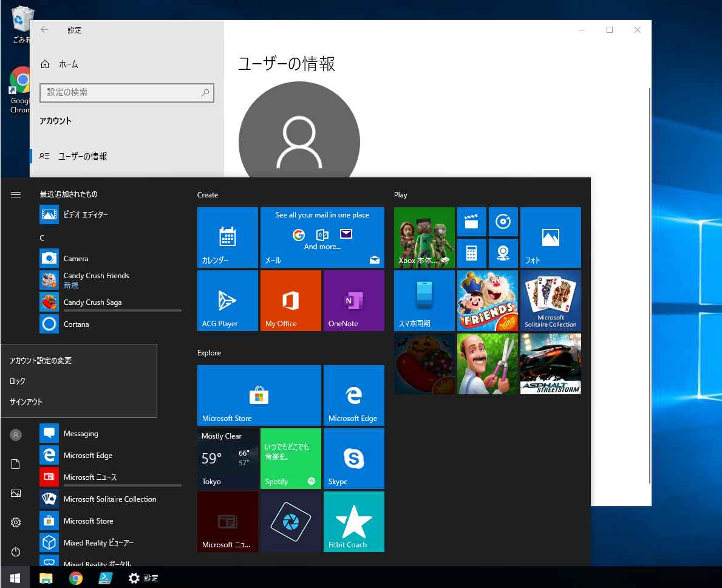Open the Microsoft ニュ... tile
This screenshot has width=722, height=588.
click(x=228, y=522)
